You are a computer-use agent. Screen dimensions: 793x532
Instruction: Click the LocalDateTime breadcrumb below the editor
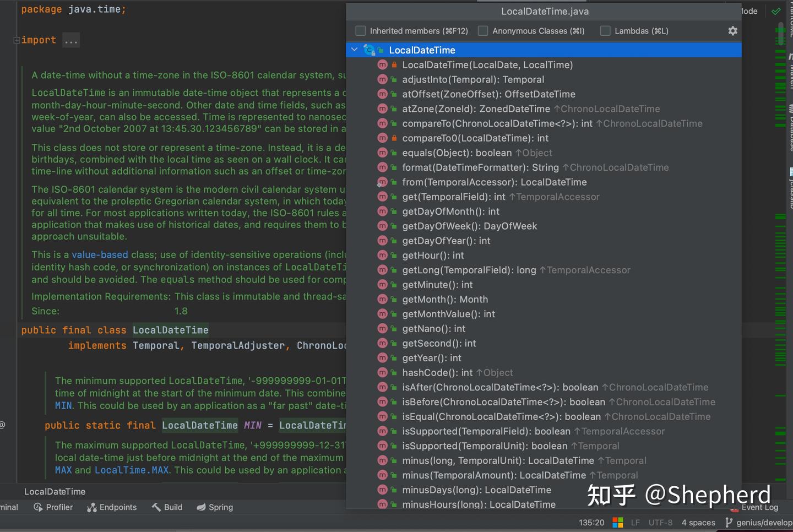55,492
